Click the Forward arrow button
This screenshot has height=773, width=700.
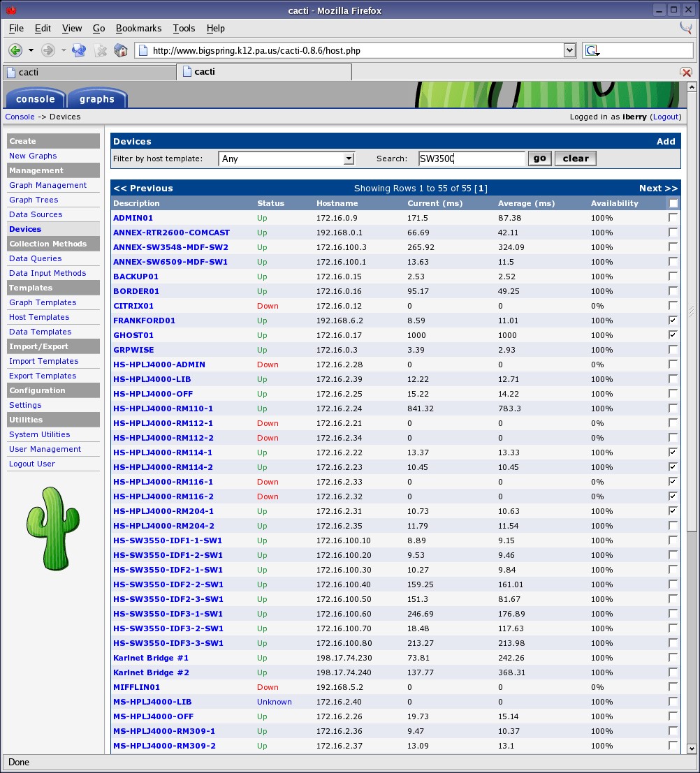coord(48,50)
